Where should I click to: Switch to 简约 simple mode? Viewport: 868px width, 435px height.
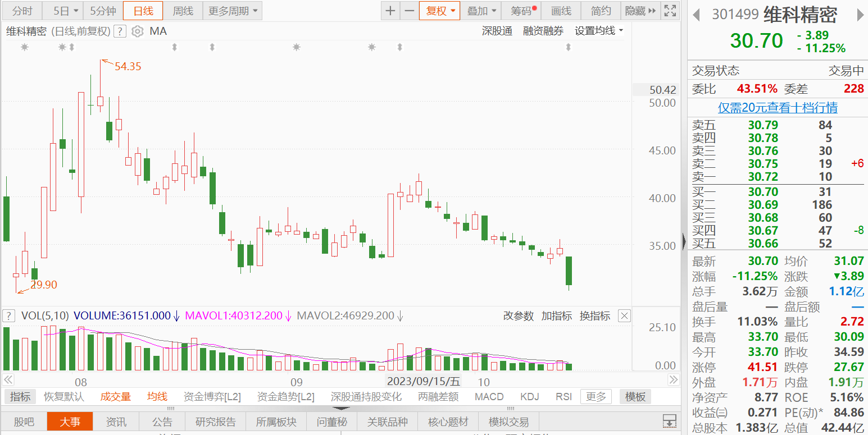click(x=601, y=11)
